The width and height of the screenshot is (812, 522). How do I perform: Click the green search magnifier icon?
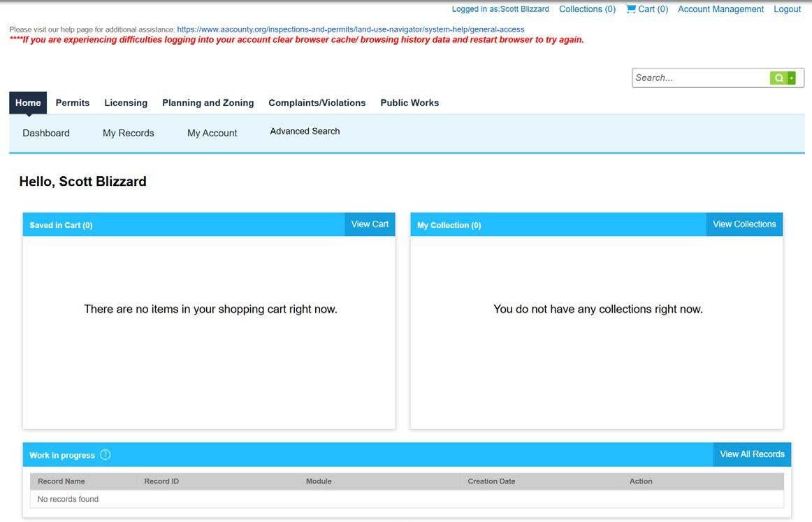[778, 77]
